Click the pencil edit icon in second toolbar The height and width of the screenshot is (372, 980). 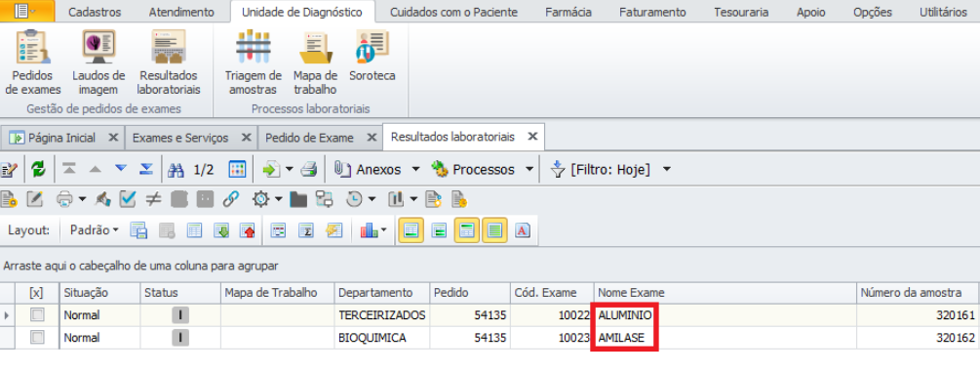click(35, 199)
